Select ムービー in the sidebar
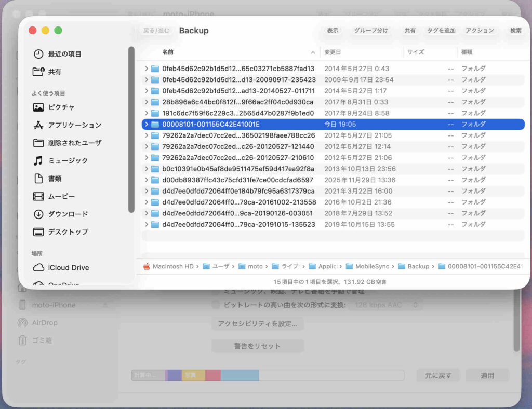Image resolution: width=532 pixels, height=409 pixels. tap(61, 197)
